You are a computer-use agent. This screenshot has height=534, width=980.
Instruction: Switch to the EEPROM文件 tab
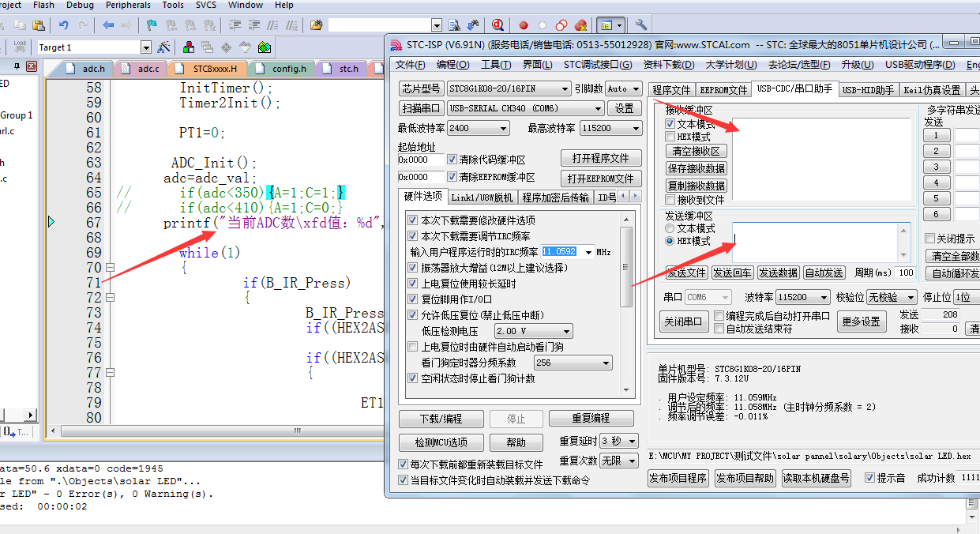coord(723,90)
